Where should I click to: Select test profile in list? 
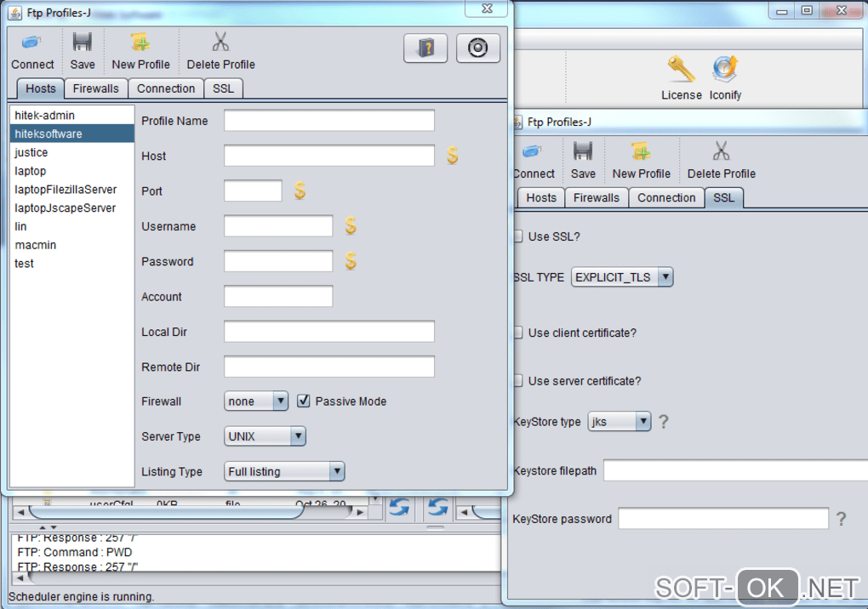click(x=72, y=264)
